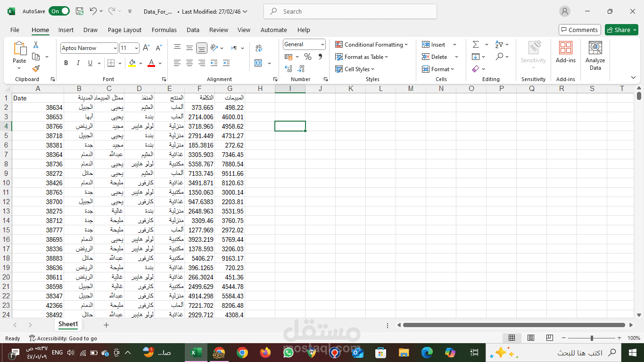Screen dimensions: 644x362
Task: Click the Cut scissors icon
Action: 36,45
